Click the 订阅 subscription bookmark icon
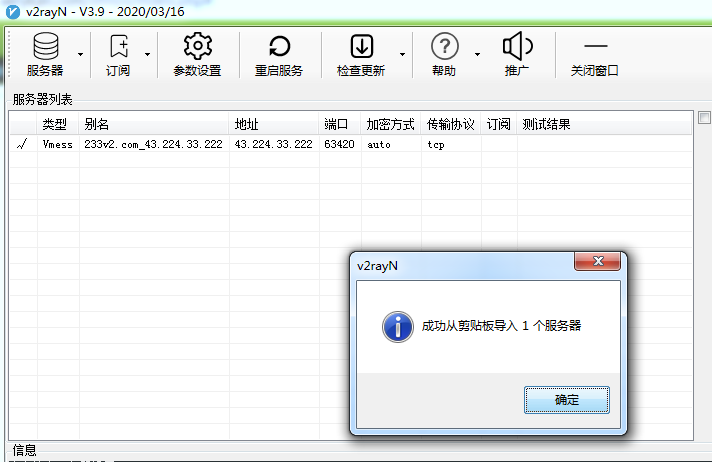The image size is (712, 462). click(118, 46)
